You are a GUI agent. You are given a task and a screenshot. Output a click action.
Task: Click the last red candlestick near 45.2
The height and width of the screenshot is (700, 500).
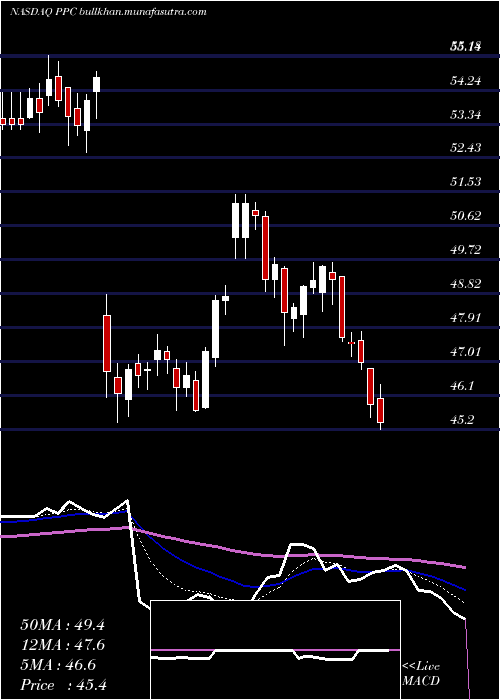pos(380,410)
